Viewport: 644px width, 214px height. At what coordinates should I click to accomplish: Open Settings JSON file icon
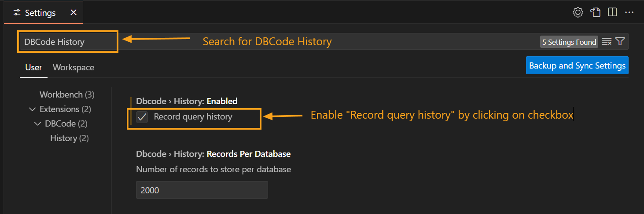tap(596, 12)
